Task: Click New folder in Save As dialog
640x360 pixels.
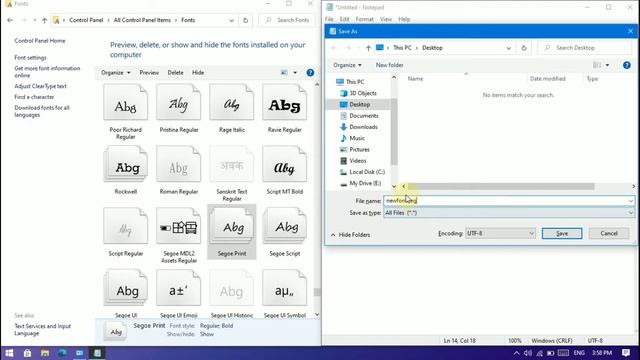Action: (x=389, y=65)
